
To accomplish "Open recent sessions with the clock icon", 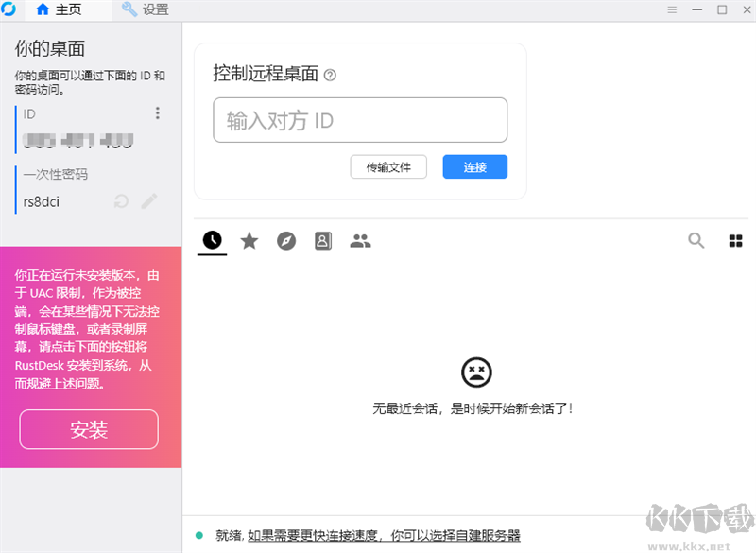I will tap(212, 240).
